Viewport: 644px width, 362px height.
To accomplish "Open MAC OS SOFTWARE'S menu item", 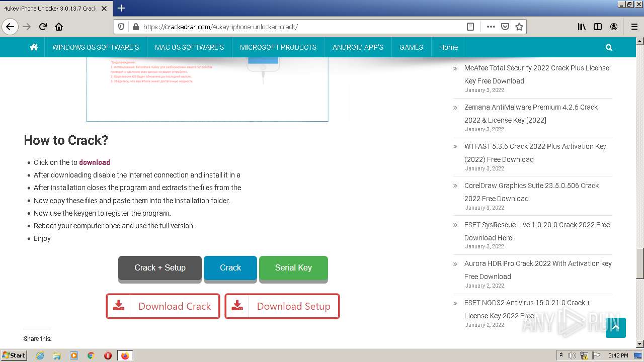I will 189,47.
